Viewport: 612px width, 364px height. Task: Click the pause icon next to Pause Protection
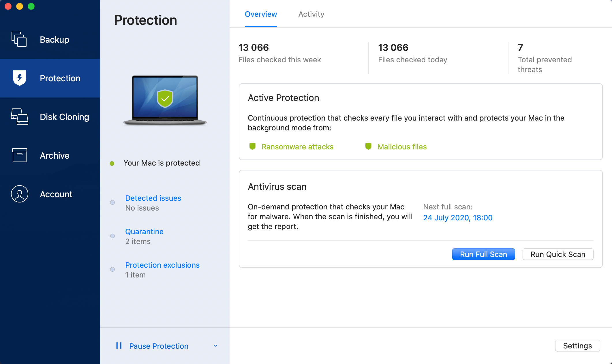[x=119, y=346]
